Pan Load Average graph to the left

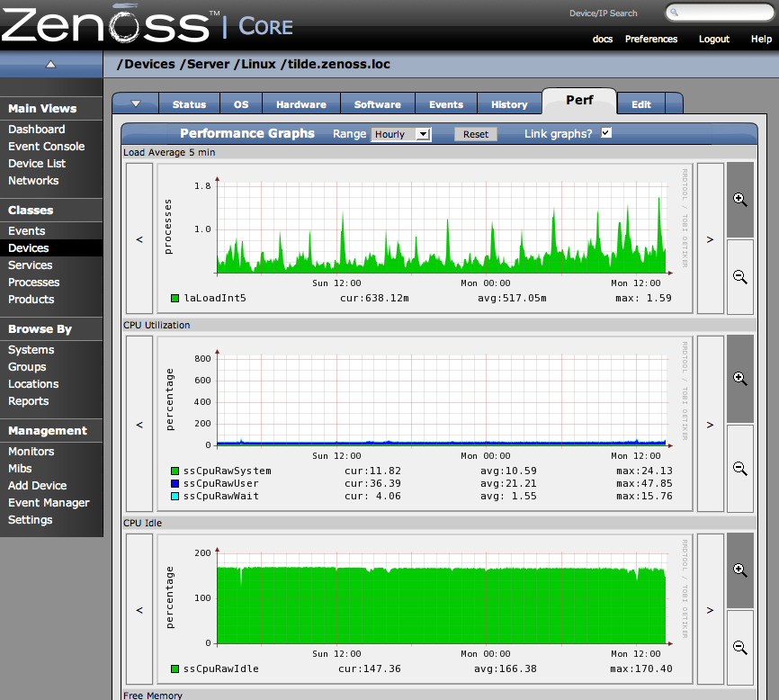pyautogui.click(x=139, y=239)
